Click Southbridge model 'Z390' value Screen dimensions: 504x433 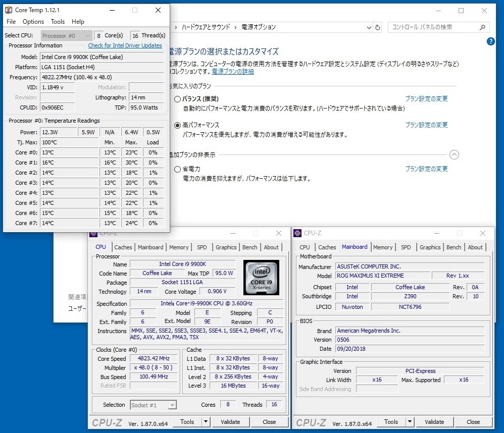pyautogui.click(x=410, y=296)
